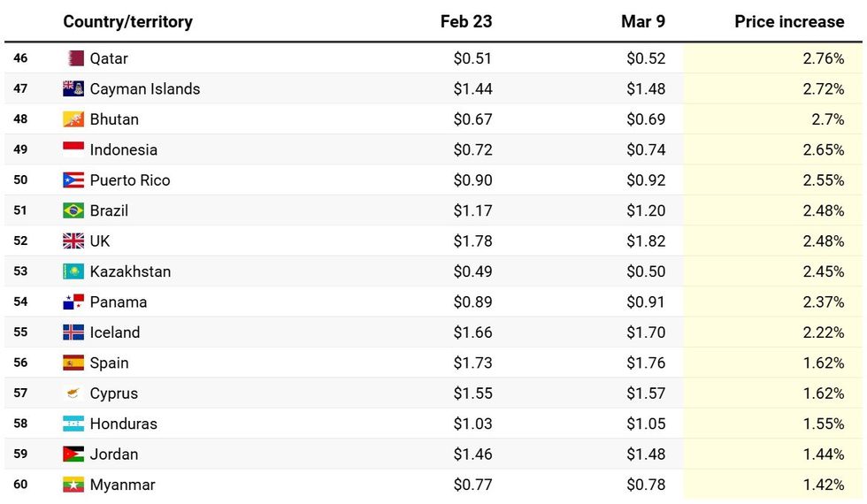Click the Spain flag icon
The height and width of the screenshot is (504, 867).
pyautogui.click(x=73, y=363)
